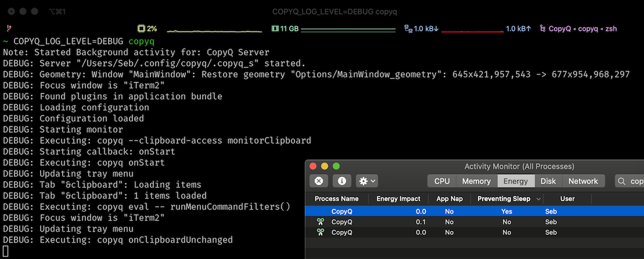The height and width of the screenshot is (259, 644).
Task: Switch to the CPU tab
Action: [442, 181]
